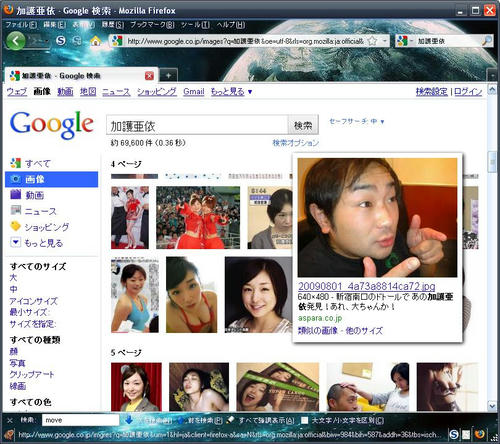Click the 検索設定 link
Image resolution: width=500 pixels, height=444 pixels.
click(x=431, y=91)
